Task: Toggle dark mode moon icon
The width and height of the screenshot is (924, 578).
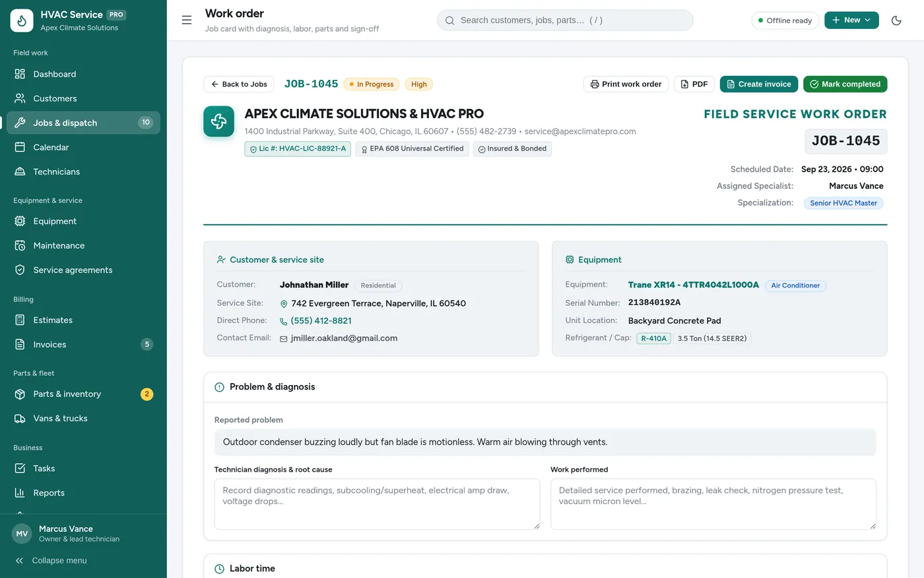Action: click(896, 20)
